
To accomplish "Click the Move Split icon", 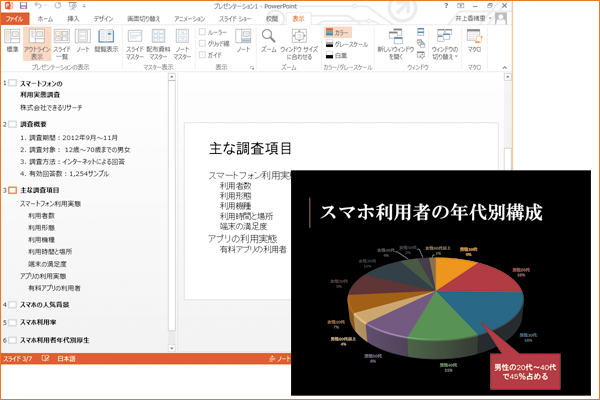I will (421, 55).
